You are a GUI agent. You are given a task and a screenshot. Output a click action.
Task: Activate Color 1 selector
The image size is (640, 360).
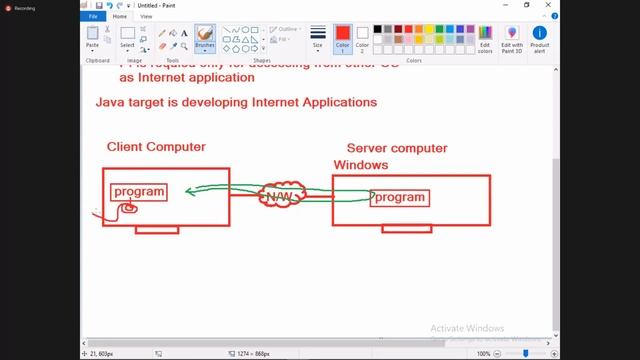[342, 39]
